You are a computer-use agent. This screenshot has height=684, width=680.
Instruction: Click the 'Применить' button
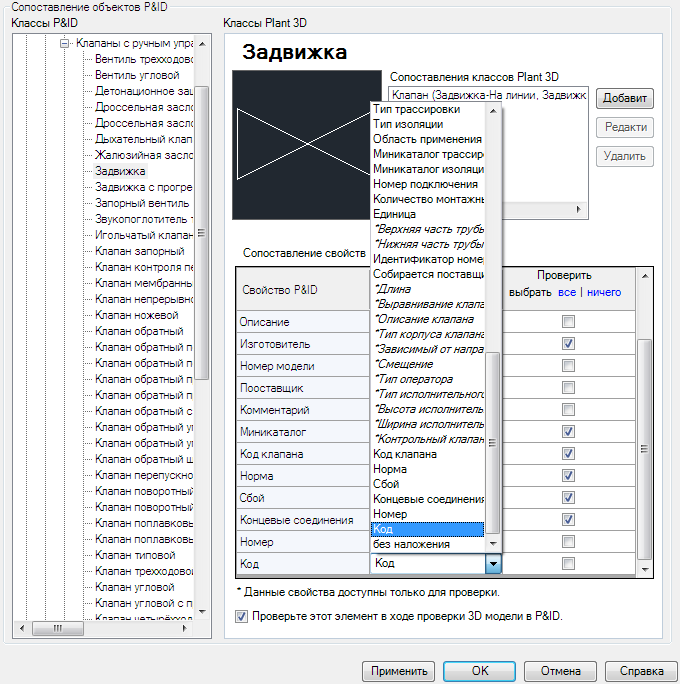398,671
